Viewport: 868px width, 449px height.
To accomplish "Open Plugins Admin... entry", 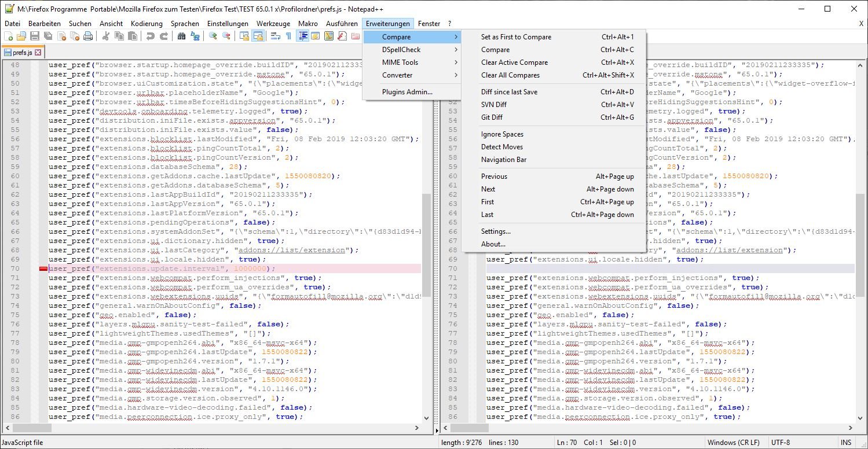I will (407, 92).
